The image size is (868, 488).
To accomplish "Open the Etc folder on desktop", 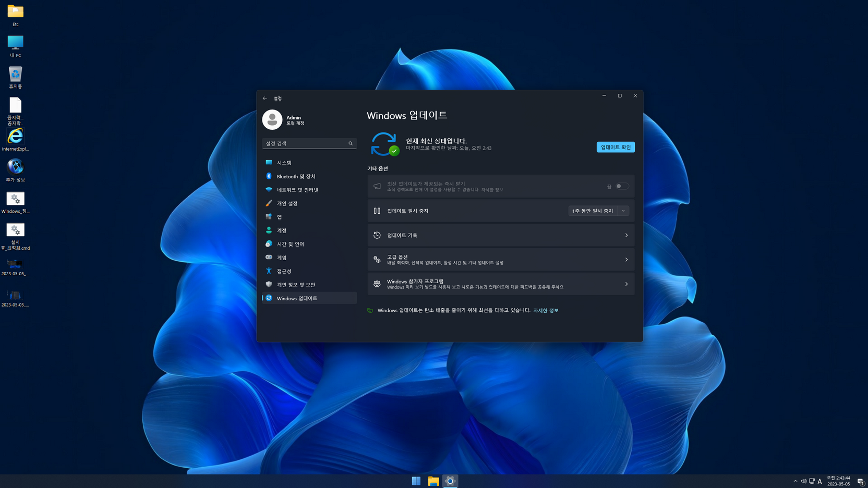I will pyautogui.click(x=15, y=16).
